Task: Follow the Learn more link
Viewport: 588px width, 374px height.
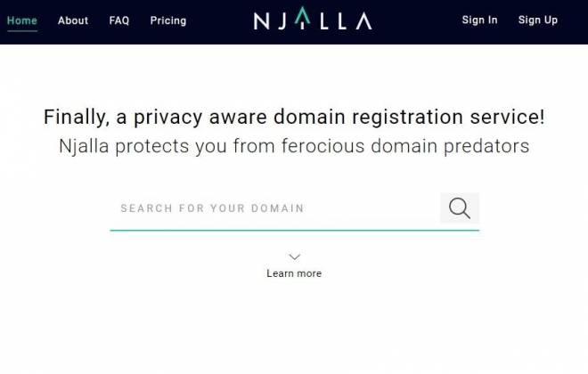Action: point(294,273)
